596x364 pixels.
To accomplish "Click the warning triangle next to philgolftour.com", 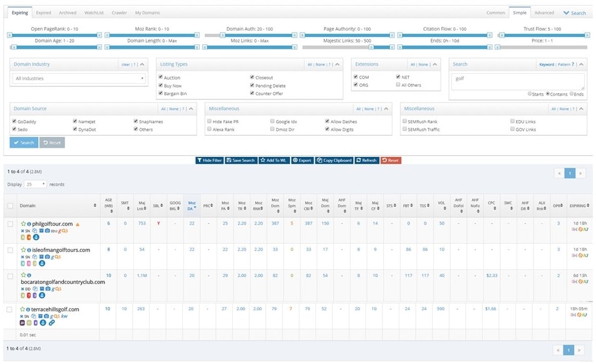I will point(78,224).
